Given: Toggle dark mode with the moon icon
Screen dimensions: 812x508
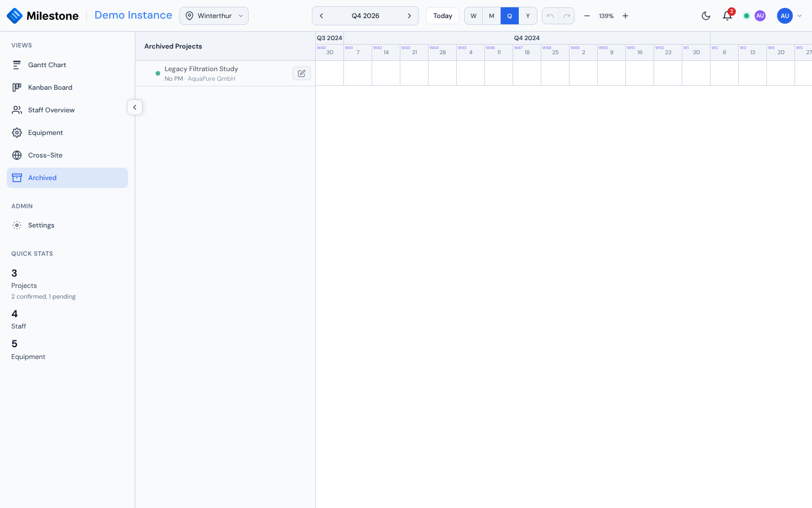Looking at the screenshot, I should [706, 16].
